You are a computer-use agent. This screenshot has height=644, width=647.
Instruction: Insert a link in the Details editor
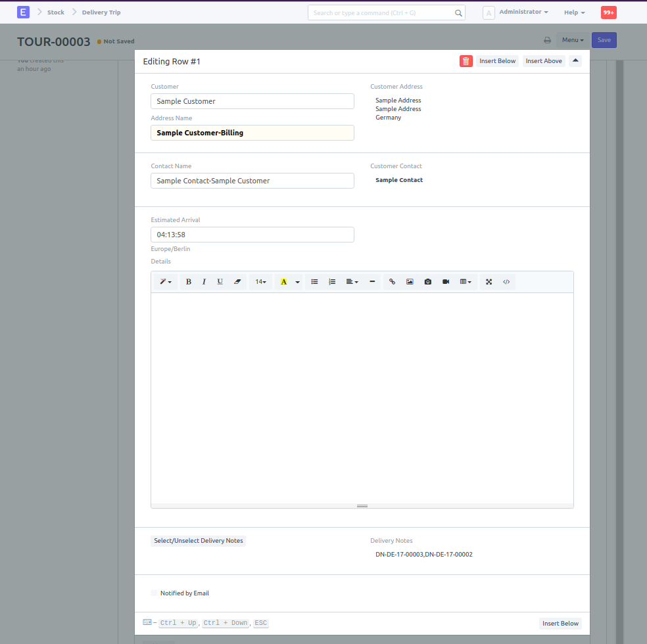pyautogui.click(x=392, y=282)
